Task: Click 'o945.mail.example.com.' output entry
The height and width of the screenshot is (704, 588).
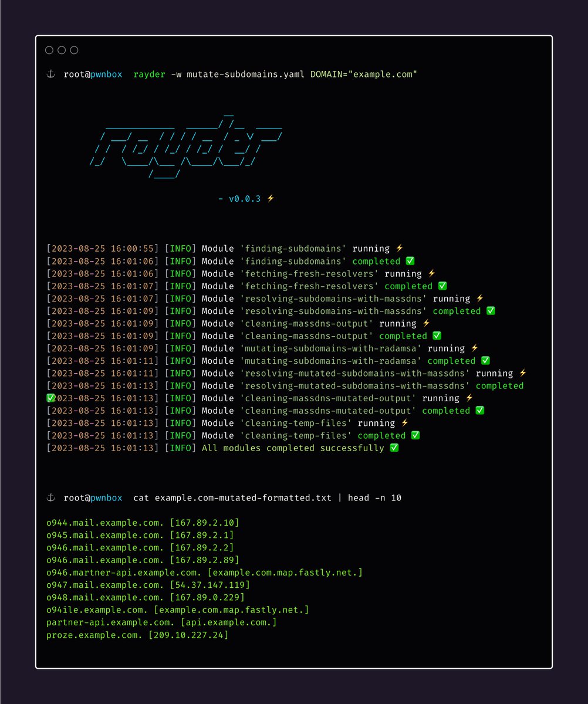Action: pos(106,535)
